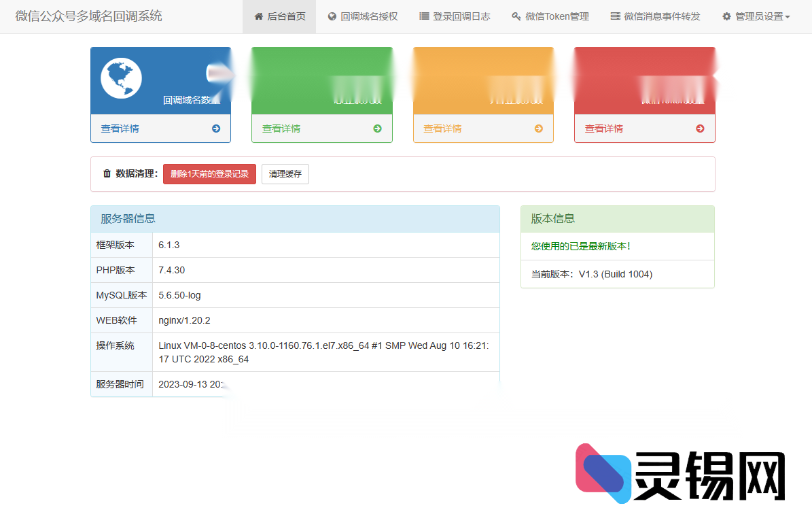
Task: Click the list icon beside 登录回调日志
Action: 423,16
